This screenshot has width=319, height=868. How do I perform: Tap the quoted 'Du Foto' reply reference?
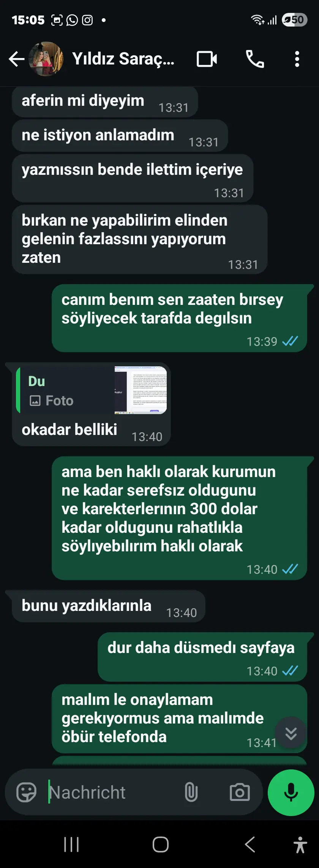click(x=92, y=390)
